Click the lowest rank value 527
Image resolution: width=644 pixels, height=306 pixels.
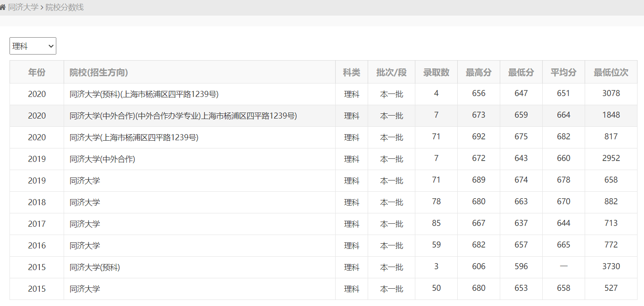click(x=611, y=288)
